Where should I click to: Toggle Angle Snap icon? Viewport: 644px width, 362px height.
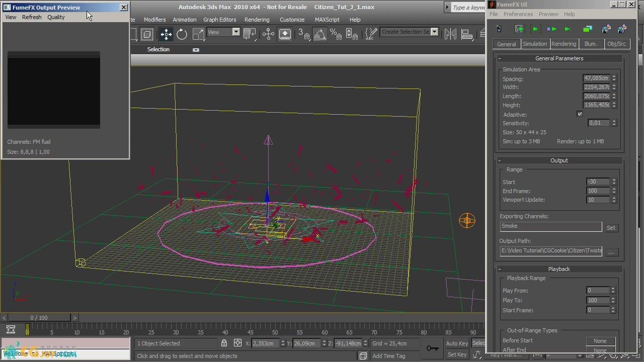tap(320, 34)
